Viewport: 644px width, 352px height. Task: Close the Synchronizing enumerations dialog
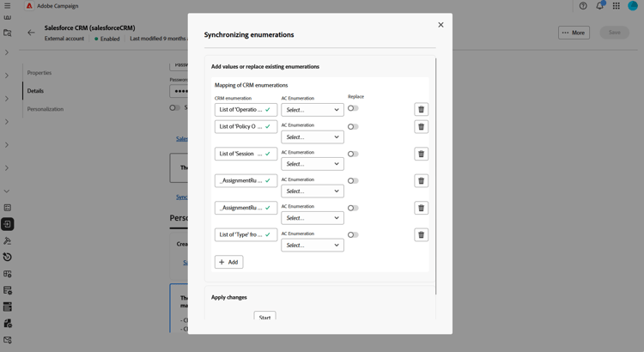point(440,25)
